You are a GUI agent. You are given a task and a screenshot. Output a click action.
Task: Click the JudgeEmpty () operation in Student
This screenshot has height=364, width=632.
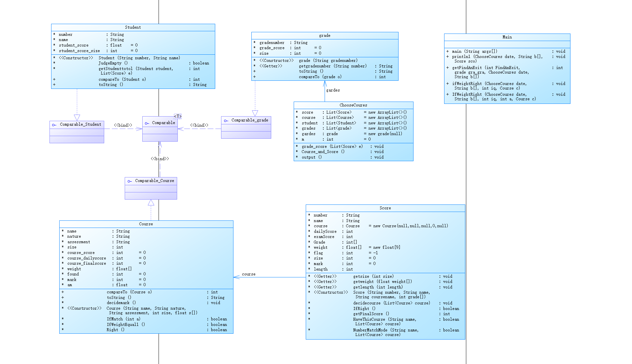pos(113,63)
